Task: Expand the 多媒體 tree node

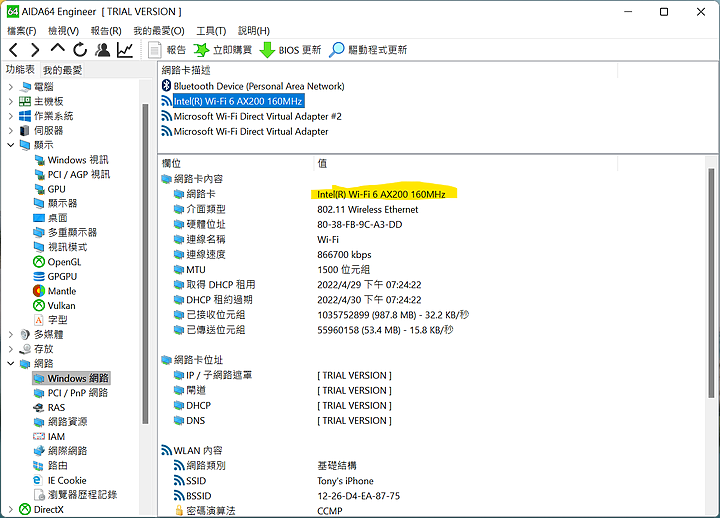Action: 11,334
